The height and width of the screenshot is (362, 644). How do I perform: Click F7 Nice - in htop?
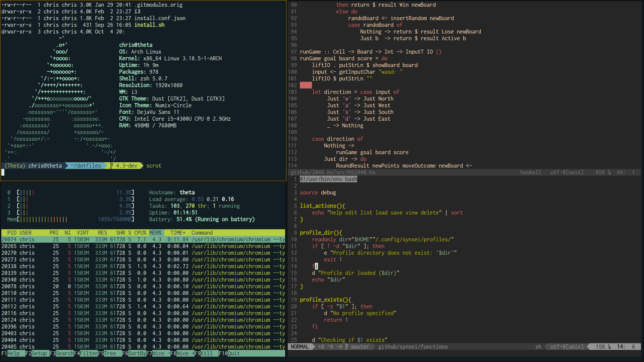[158, 353]
